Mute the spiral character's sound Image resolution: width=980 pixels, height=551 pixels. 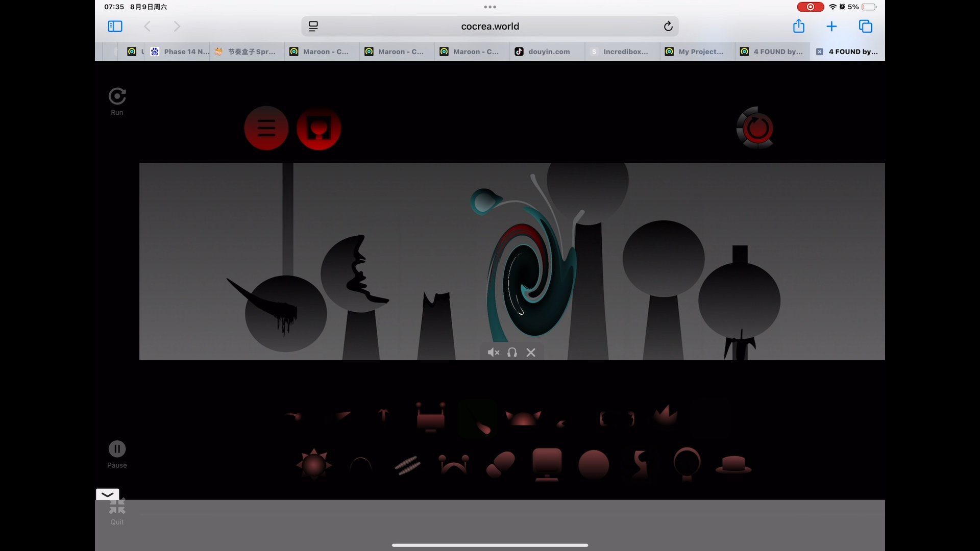(x=493, y=353)
